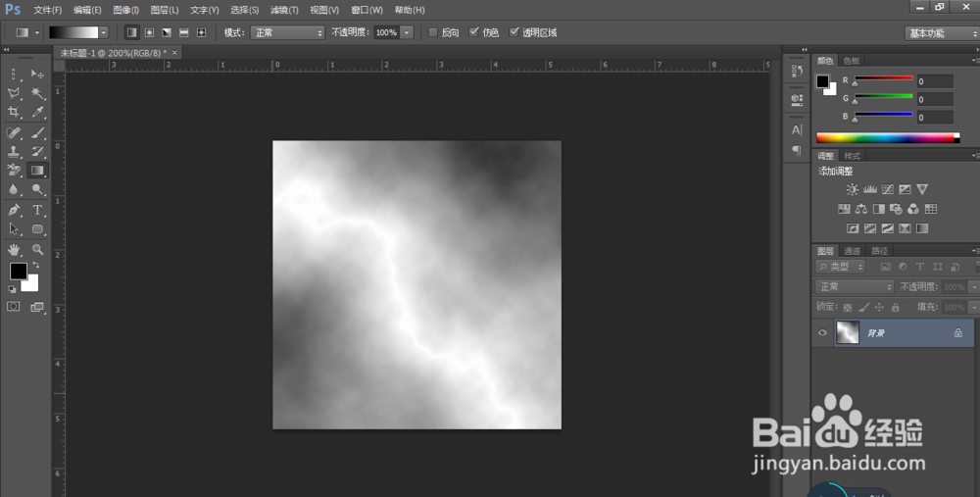Open the Paragraph panel icon
The height and width of the screenshot is (497, 980).
click(x=797, y=150)
